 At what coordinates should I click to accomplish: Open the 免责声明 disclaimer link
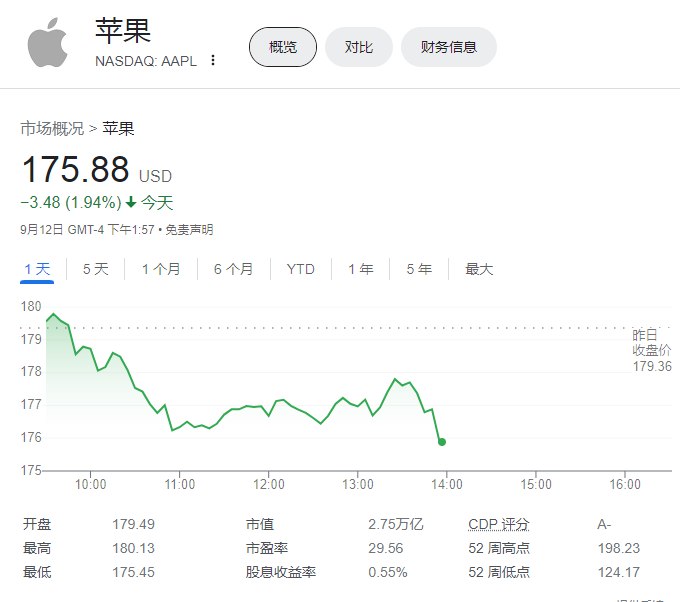[x=189, y=229]
